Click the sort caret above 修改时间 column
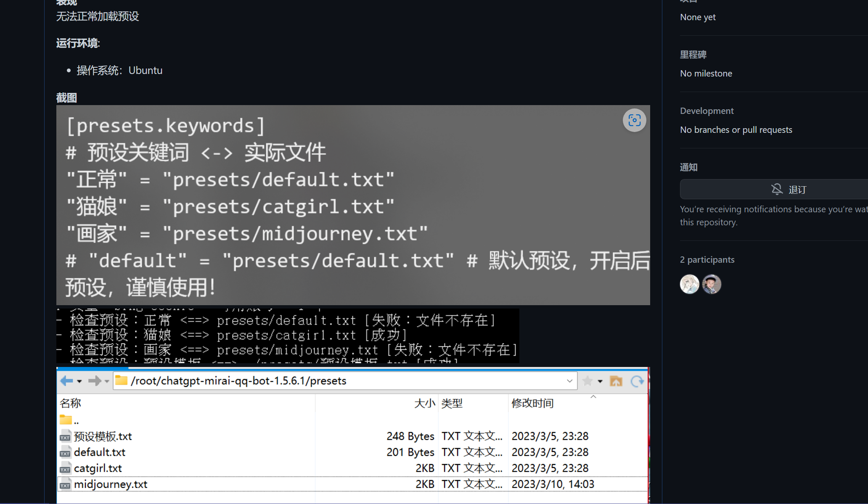This screenshot has height=504, width=868. 593,396
